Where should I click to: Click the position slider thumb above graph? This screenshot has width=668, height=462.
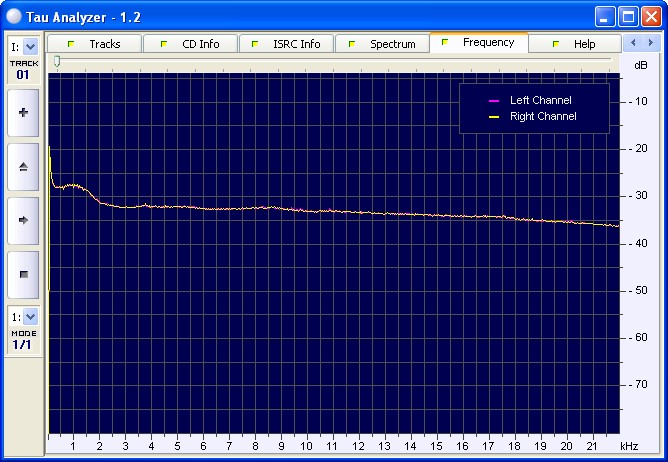point(57,61)
